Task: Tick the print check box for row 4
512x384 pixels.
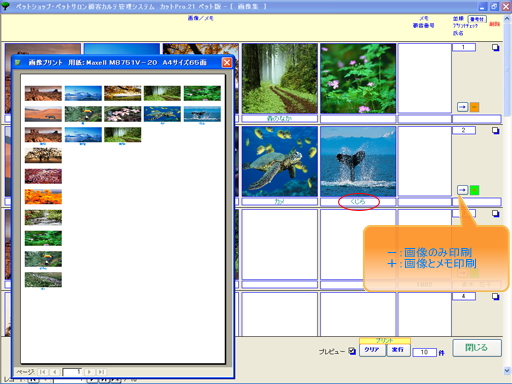Action: point(496,296)
